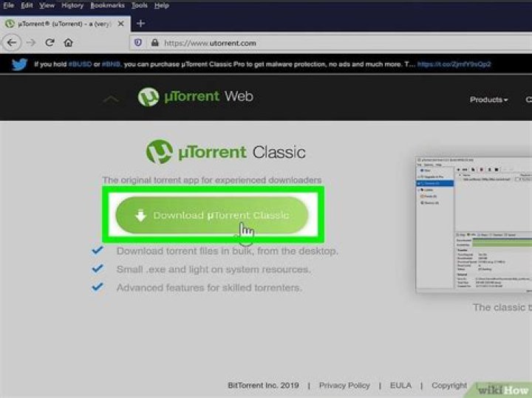Image resolution: width=532 pixels, height=398 pixels.
Task: Open the History menu
Action: click(x=72, y=5)
